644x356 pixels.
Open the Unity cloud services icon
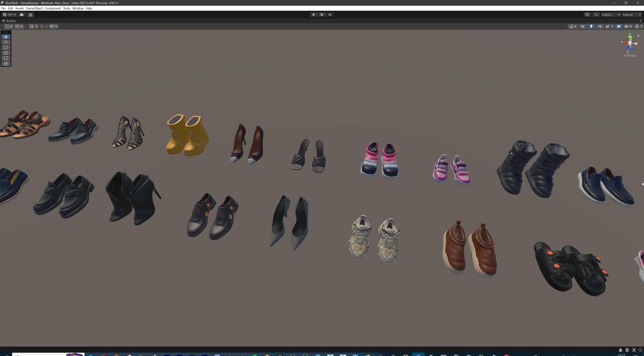(x=21, y=14)
